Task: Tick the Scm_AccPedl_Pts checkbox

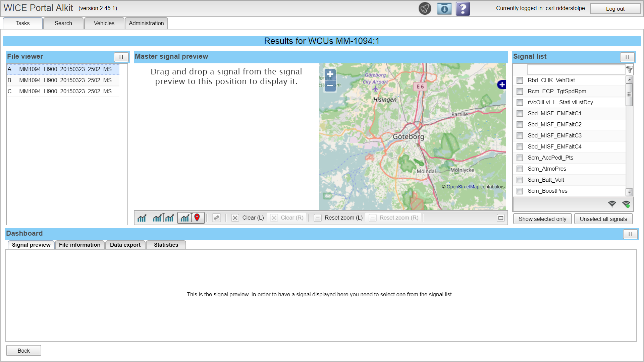Action: click(520, 158)
